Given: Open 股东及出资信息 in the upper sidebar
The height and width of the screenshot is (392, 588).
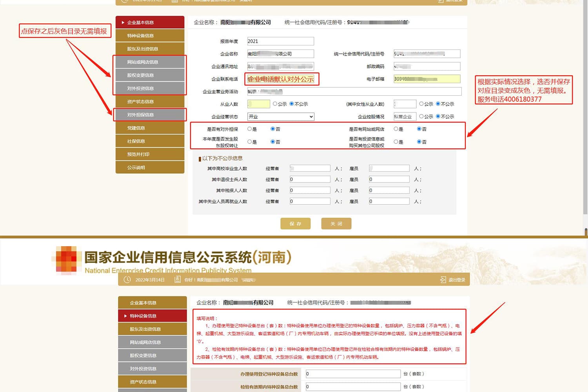Looking at the screenshot, I should pos(150,49).
